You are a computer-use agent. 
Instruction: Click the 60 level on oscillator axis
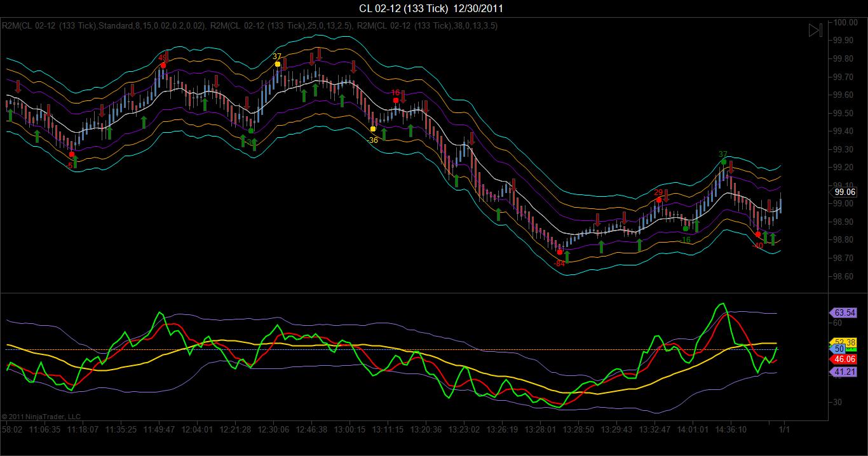coord(838,323)
